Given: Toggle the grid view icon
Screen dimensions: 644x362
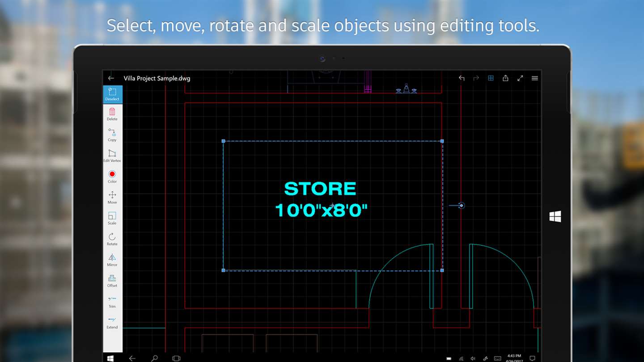Looking at the screenshot, I should coord(491,78).
